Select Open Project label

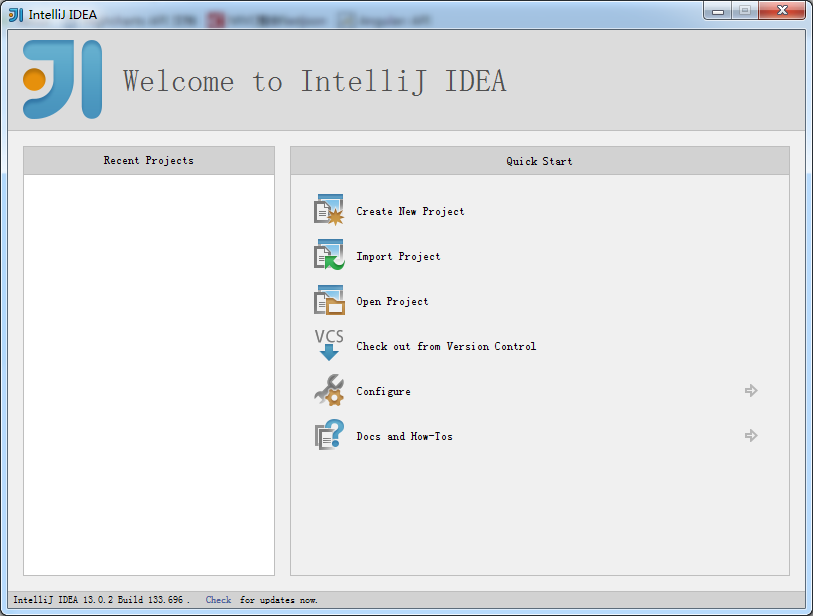point(392,301)
